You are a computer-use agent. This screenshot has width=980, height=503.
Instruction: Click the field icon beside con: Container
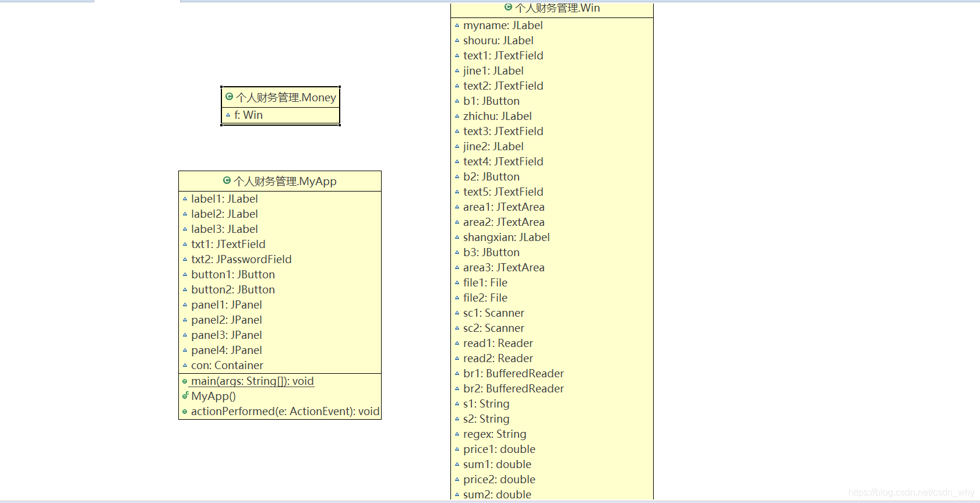click(185, 366)
